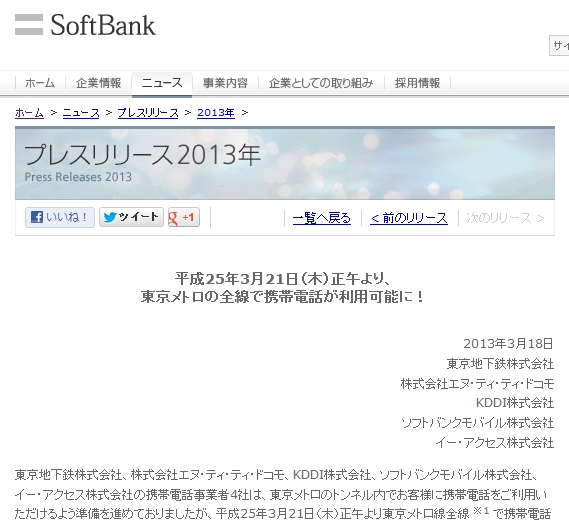Click the Twitter ツイート button
Screen dimensions: 569x521
(131, 217)
